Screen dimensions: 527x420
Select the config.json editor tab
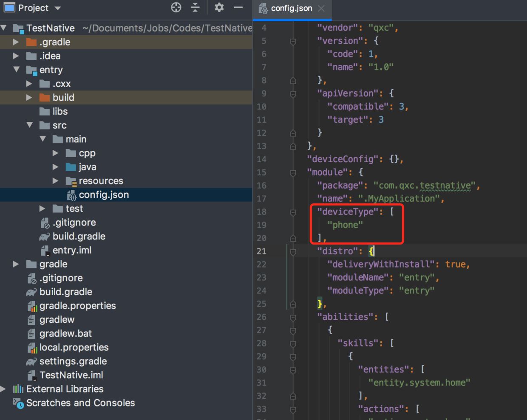[291, 8]
